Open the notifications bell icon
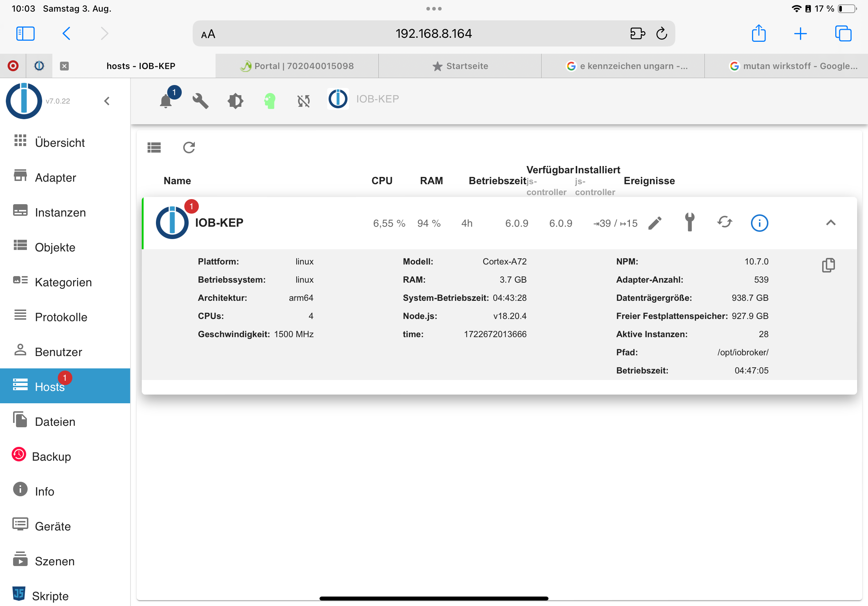This screenshot has width=868, height=606. [x=166, y=101]
